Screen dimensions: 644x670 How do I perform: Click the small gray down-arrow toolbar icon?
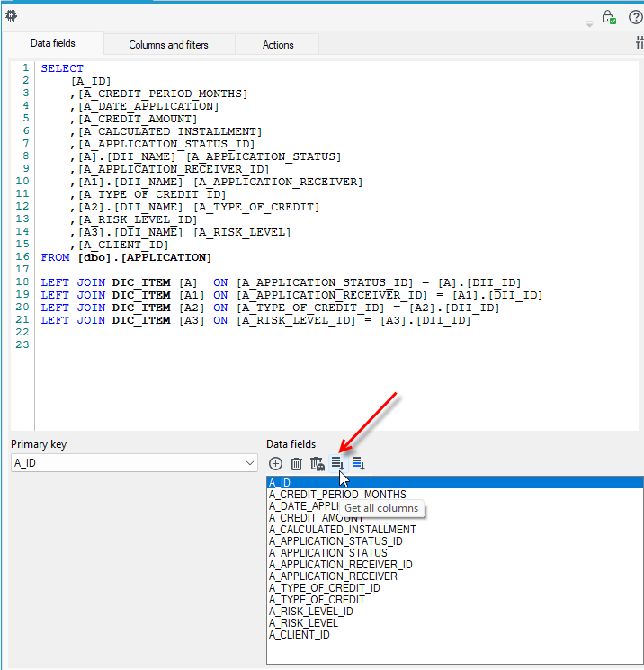click(589, 25)
